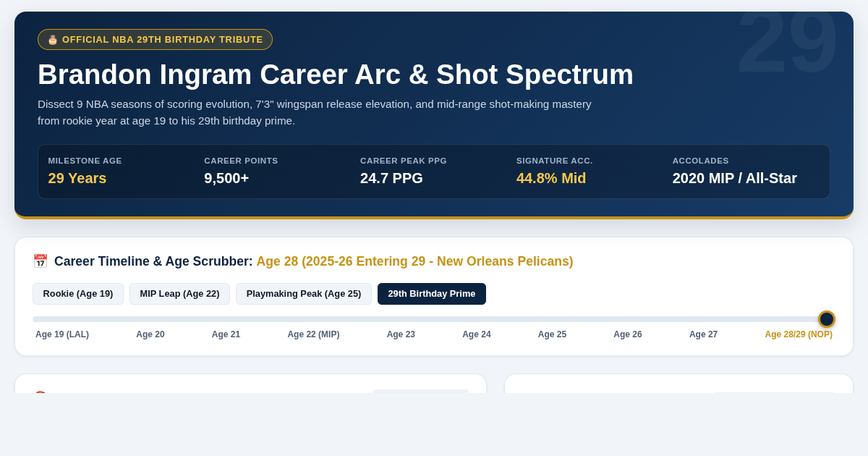Screen dimensions: 868x456
Task: Click the 'ACCOLADES' stat label
Action: click(x=701, y=161)
